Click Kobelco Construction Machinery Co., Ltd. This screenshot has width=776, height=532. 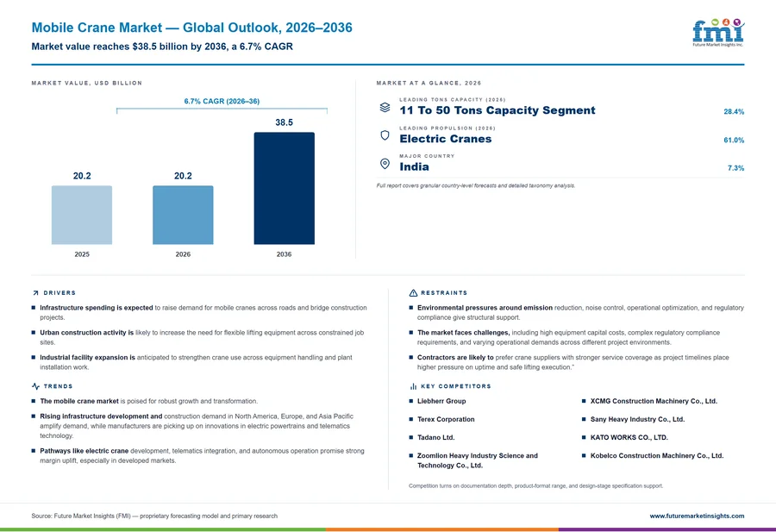(657, 455)
